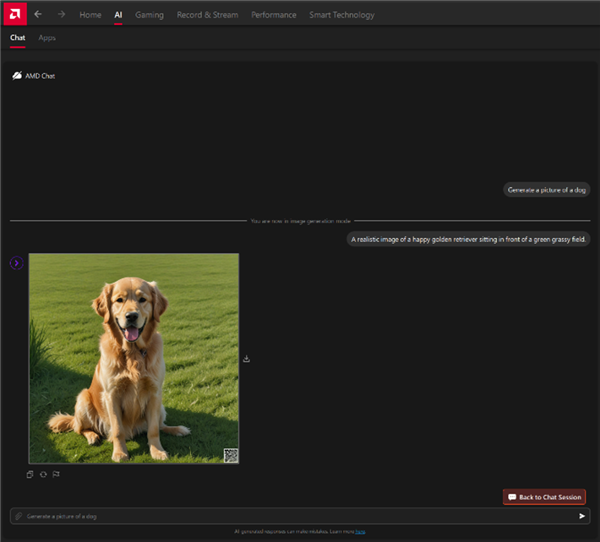The width and height of the screenshot is (600, 542).
Task: Go forward using the right arrow
Action: click(61, 14)
